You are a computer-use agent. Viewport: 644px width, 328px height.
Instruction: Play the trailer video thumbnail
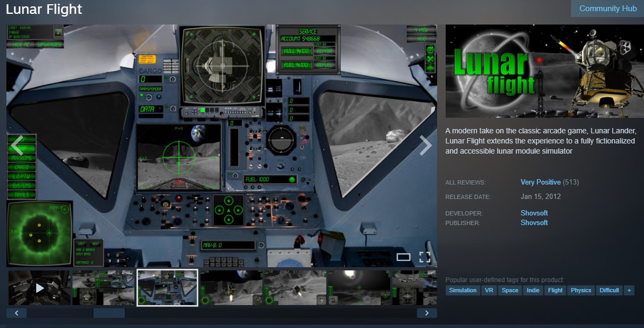(x=39, y=288)
